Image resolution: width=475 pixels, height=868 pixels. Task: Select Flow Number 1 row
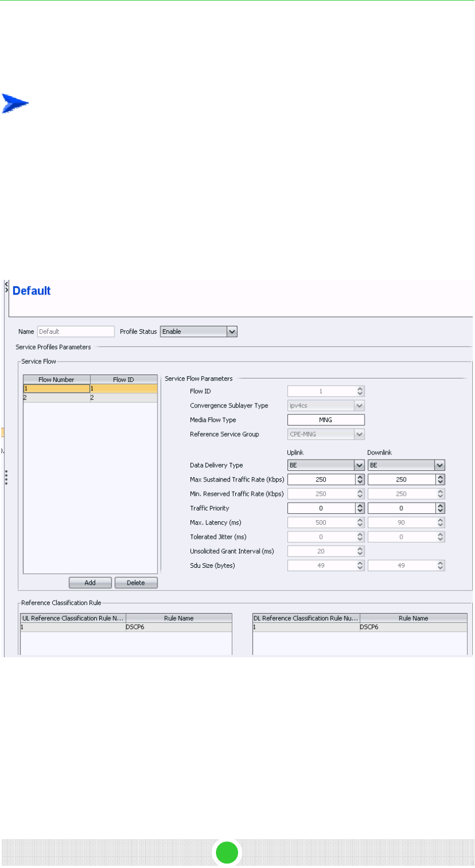tap(90, 389)
